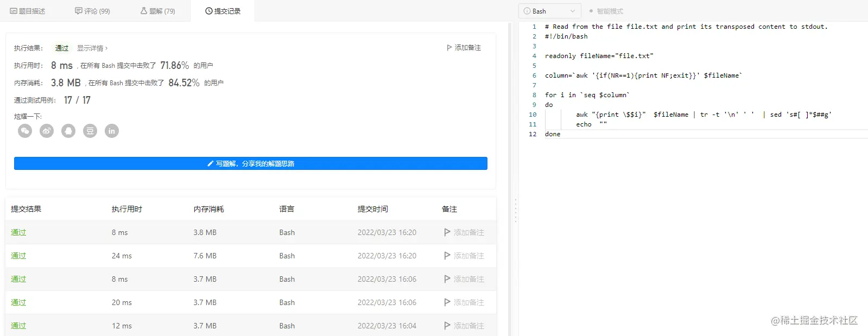
Task: Click 71.86% runtime percentile text
Action: tap(175, 66)
